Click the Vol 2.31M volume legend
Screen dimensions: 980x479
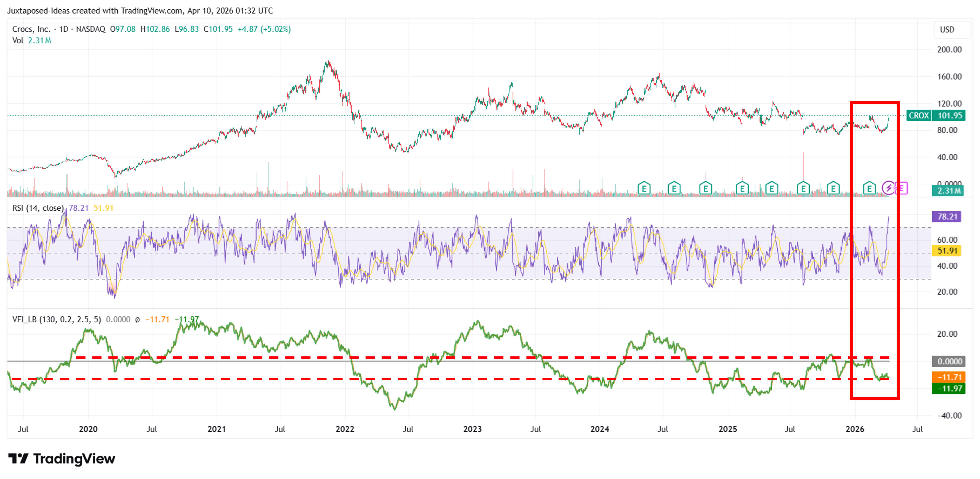click(32, 40)
